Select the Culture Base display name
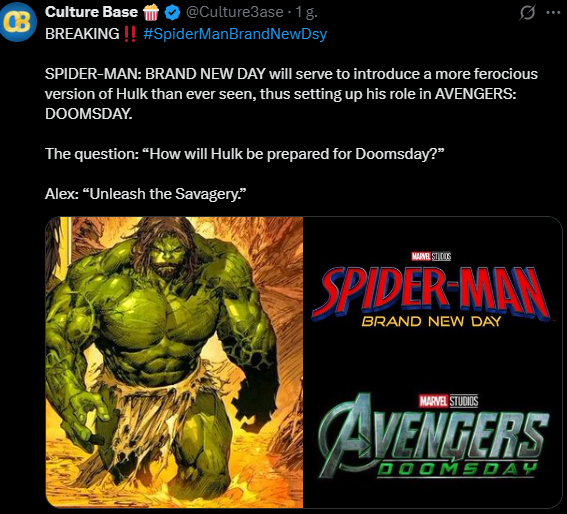The width and height of the screenshot is (567, 514). (x=91, y=12)
